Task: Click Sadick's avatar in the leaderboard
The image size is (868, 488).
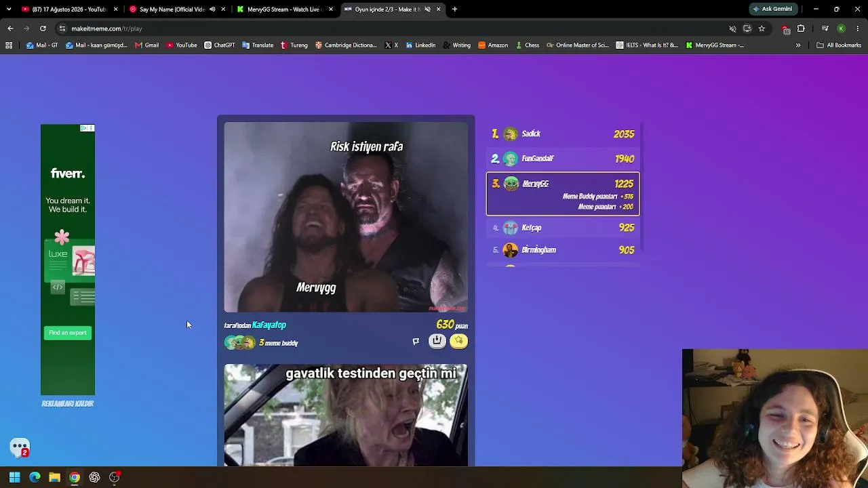Action: coord(511,134)
